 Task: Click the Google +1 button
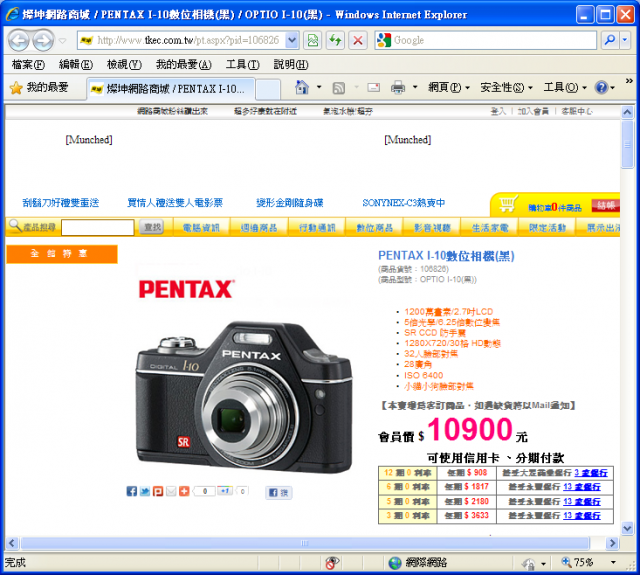pos(224,491)
